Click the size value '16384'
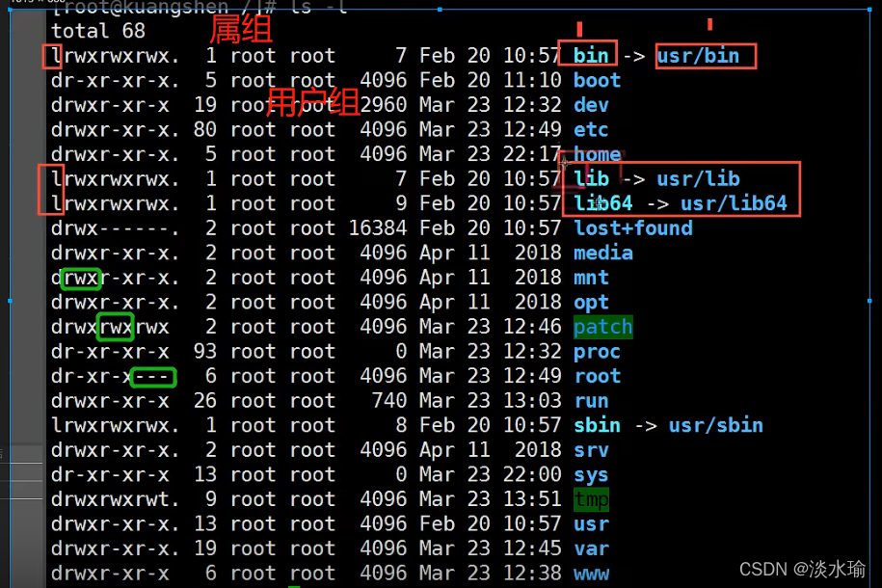The image size is (882, 588). 378,228
